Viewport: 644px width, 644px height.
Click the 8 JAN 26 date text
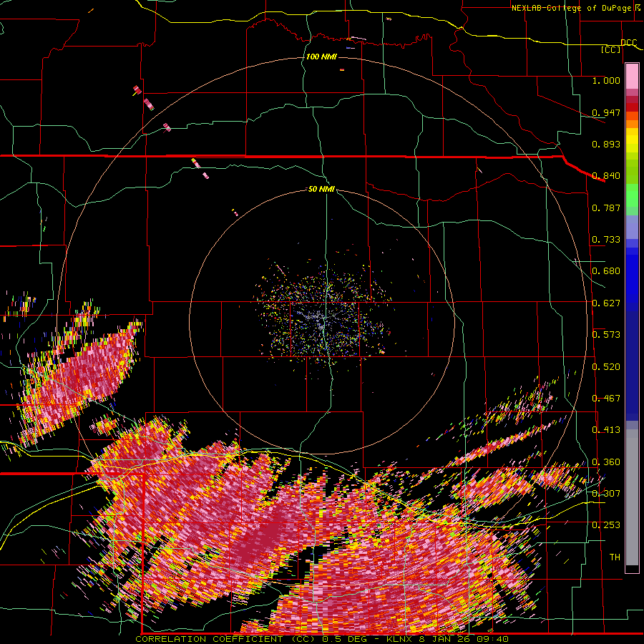(446, 639)
